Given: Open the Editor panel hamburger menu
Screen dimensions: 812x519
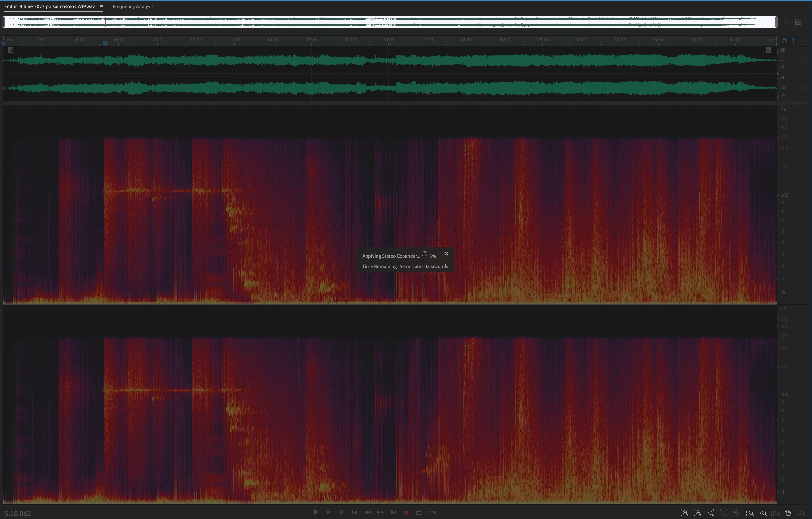Looking at the screenshot, I should 101,6.
